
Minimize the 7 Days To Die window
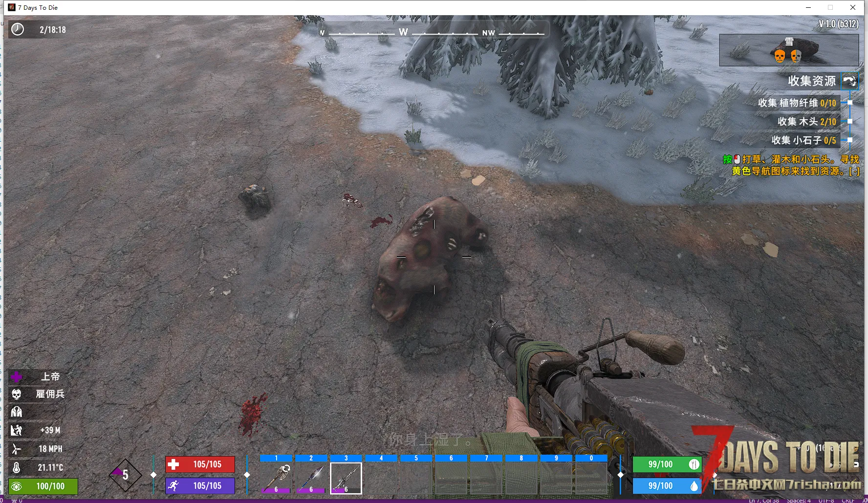click(x=808, y=7)
